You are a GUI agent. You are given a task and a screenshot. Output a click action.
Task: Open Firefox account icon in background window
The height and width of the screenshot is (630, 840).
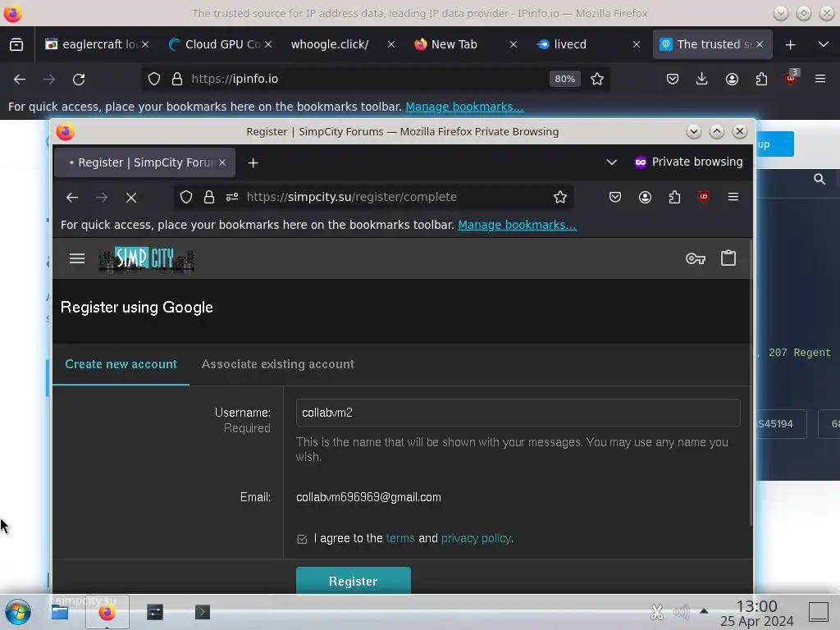pos(732,80)
